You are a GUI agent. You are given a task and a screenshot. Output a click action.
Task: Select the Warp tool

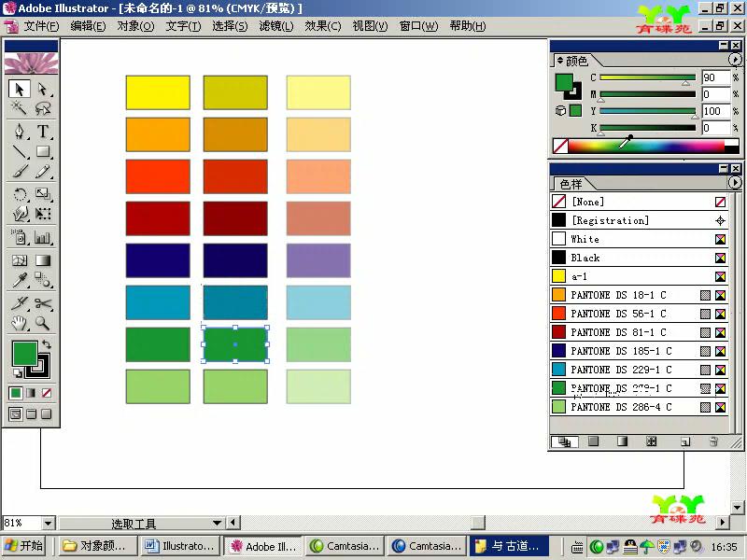20,214
